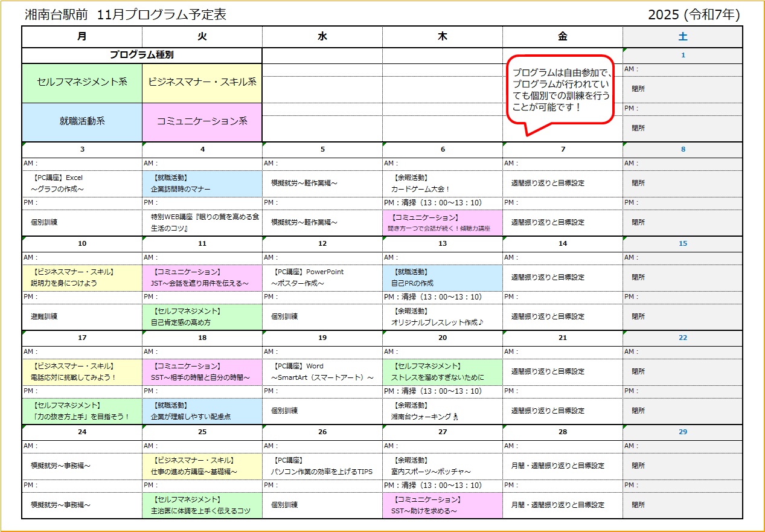Select the date 29 header cell
Viewport: 765px width, 532px height.
click(682, 432)
